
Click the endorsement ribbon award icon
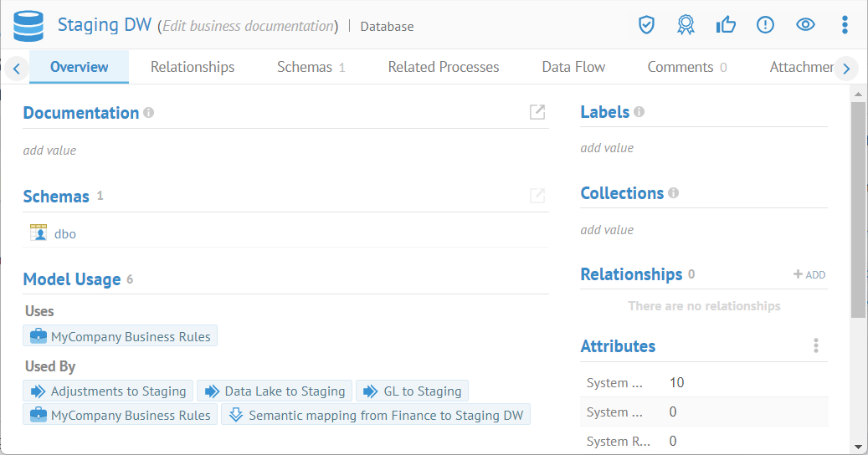686,25
